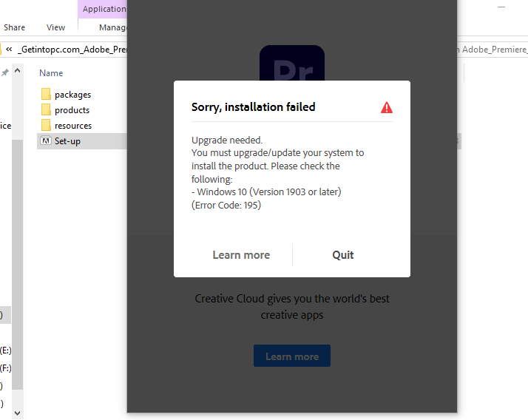Click the red warning triangle icon
Screen dimensions: 528x420
[387, 107]
